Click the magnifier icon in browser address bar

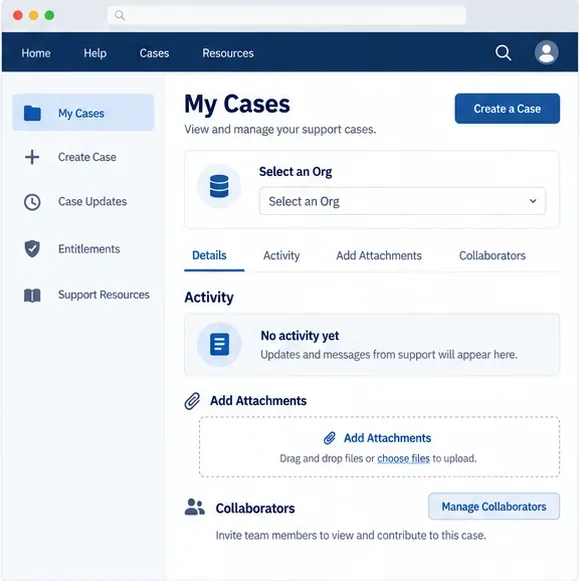point(119,15)
